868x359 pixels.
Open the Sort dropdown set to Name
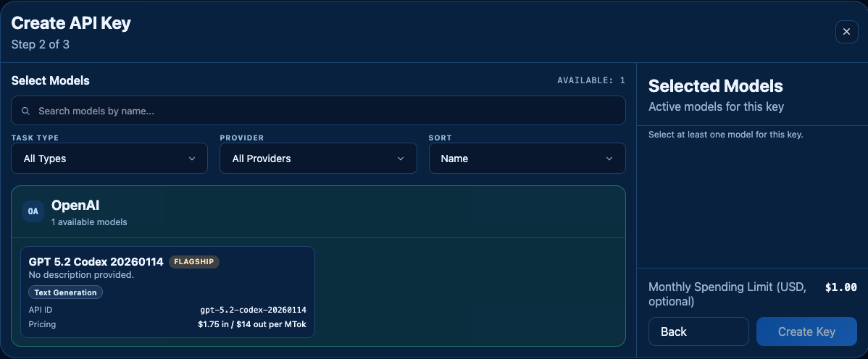(527, 159)
